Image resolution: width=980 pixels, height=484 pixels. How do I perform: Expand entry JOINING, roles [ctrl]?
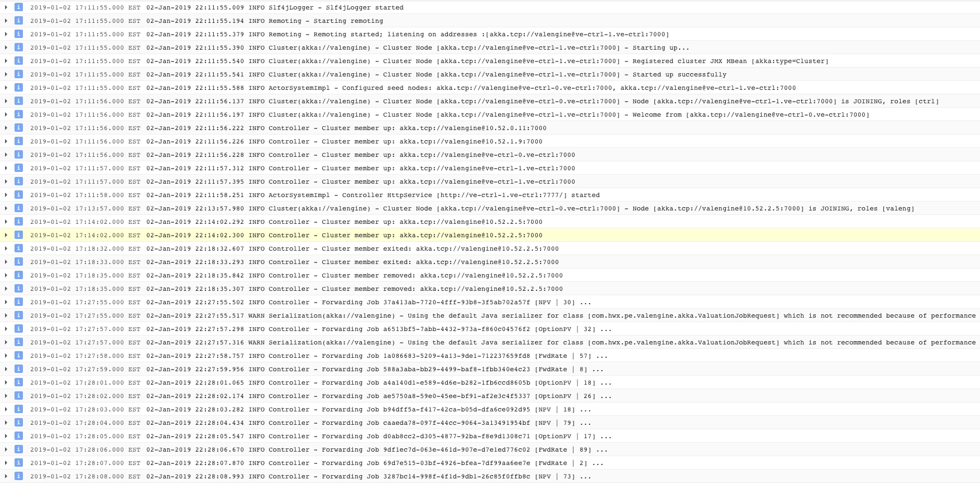coord(6,101)
